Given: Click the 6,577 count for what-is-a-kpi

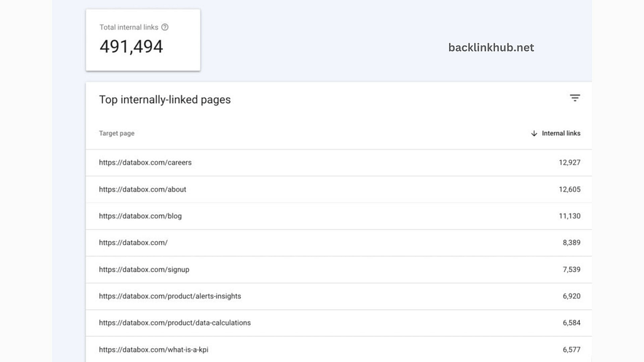Looking at the screenshot, I should [571, 349].
